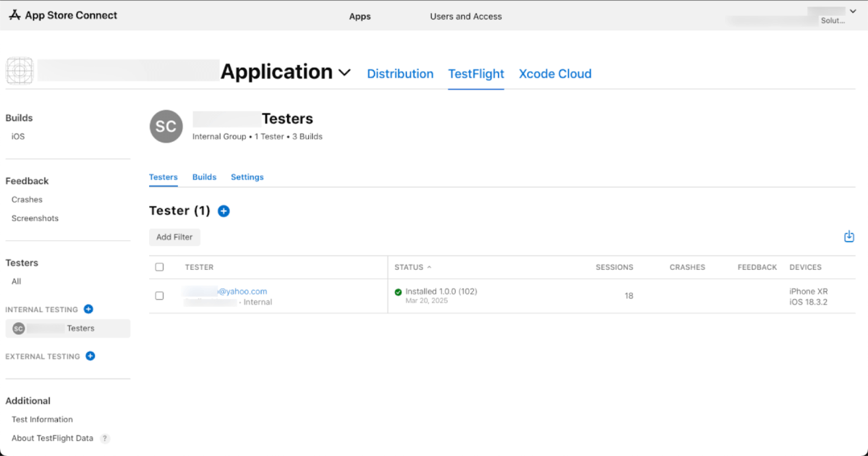Click the small SC avatar in sidebar
The height and width of the screenshot is (456, 868).
(x=19, y=329)
